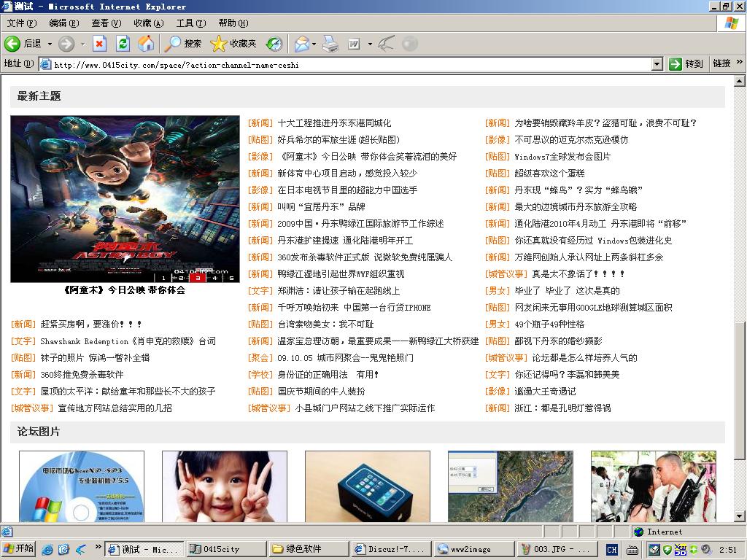
Task: Click the Forward arrow icon in toolbar
Action: pos(66,44)
